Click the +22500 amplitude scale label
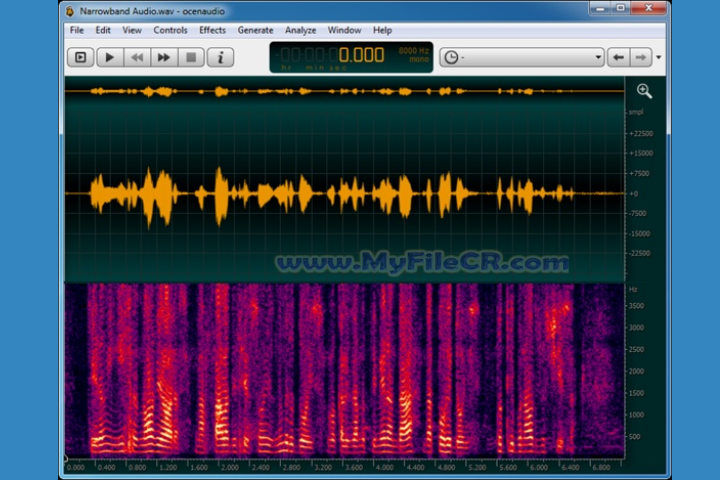This screenshot has height=480, width=720. (641, 134)
